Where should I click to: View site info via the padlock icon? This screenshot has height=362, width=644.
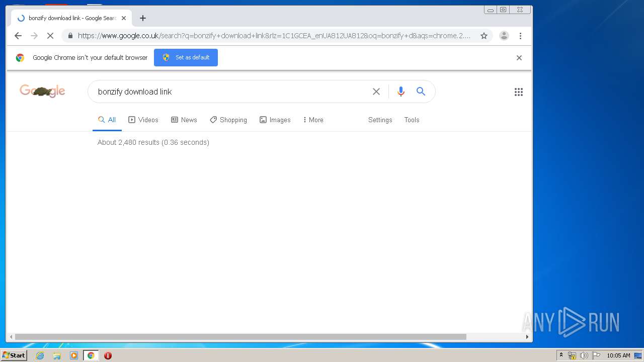(70, 36)
